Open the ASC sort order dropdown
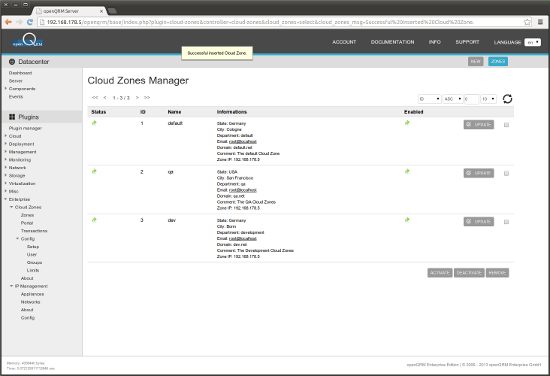Viewport: 550px width, 376px height. click(x=453, y=99)
